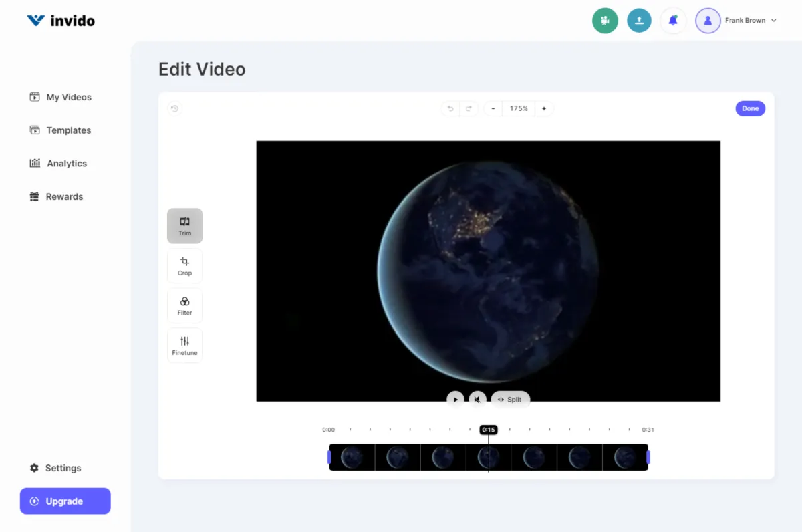This screenshot has width=802, height=532.
Task: Expand the Frank Brown account dropdown
Action: pyautogui.click(x=773, y=21)
